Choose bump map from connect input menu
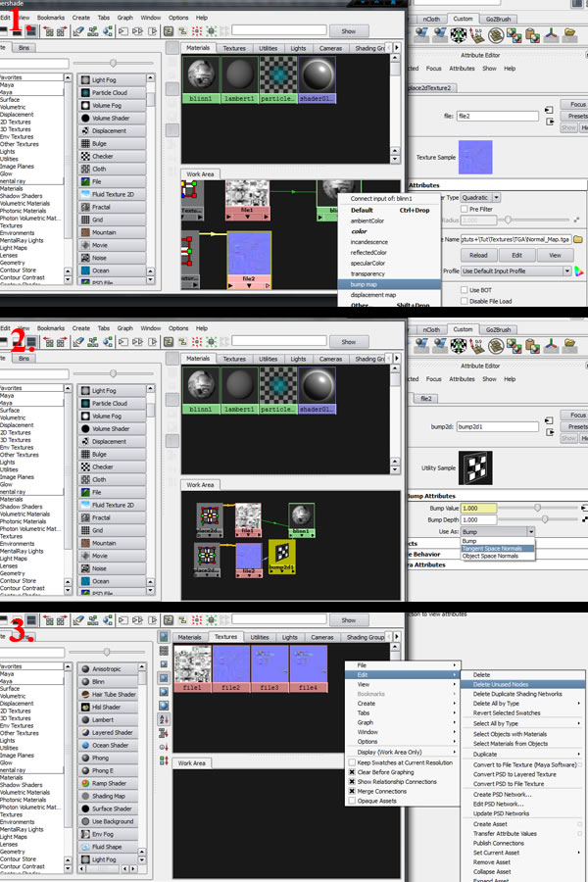Screen dimensions: 588x882 [x=389, y=284]
